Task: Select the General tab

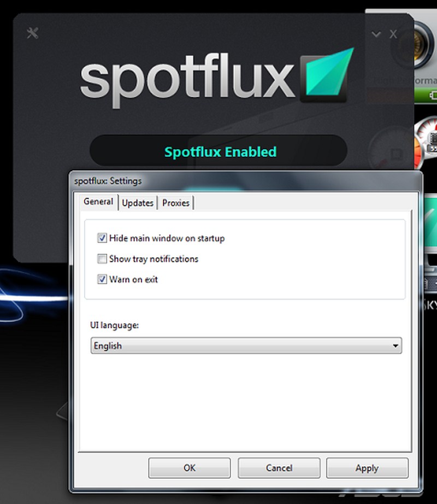Action: pyautogui.click(x=98, y=202)
